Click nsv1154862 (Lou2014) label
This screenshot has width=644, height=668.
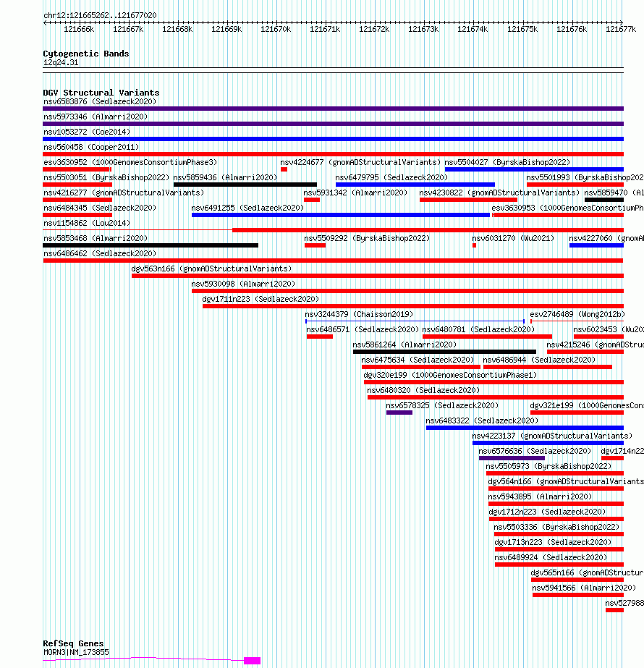(87, 223)
